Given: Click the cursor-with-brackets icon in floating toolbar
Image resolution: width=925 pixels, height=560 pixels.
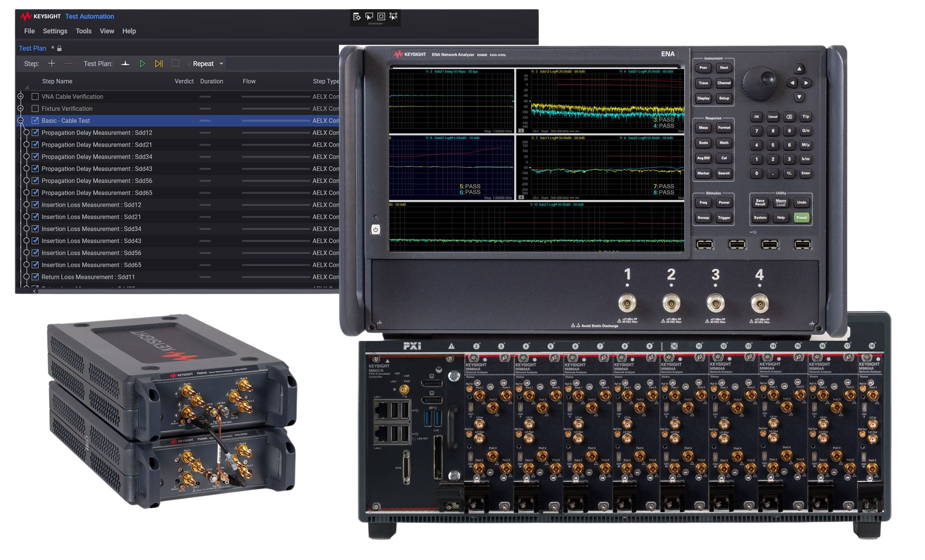Looking at the screenshot, I should tap(393, 17).
